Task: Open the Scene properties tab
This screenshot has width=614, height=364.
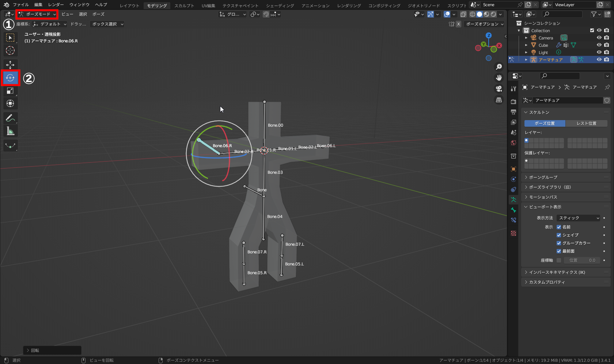Action: [x=513, y=132]
